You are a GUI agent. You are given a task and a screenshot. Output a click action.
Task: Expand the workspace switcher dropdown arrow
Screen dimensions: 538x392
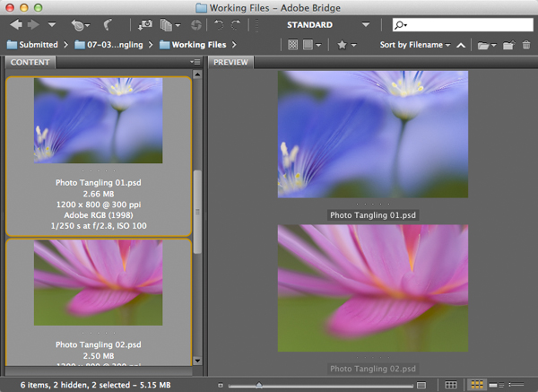click(366, 25)
